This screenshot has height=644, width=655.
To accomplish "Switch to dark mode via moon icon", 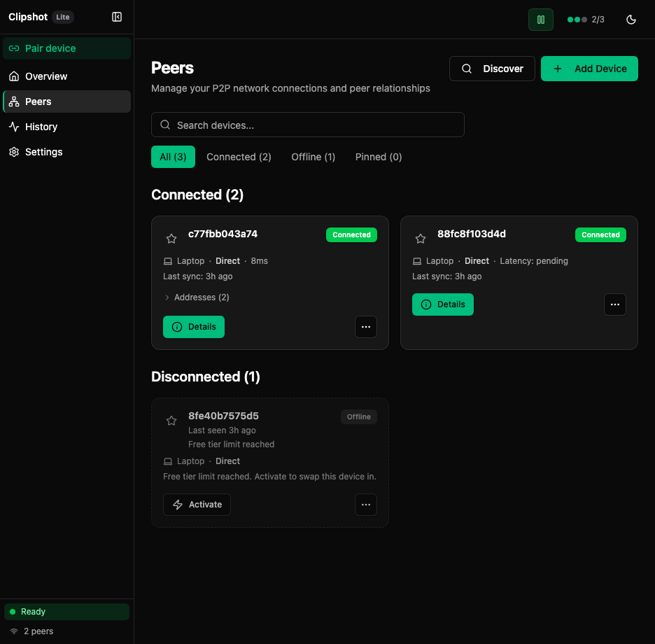I will [631, 20].
